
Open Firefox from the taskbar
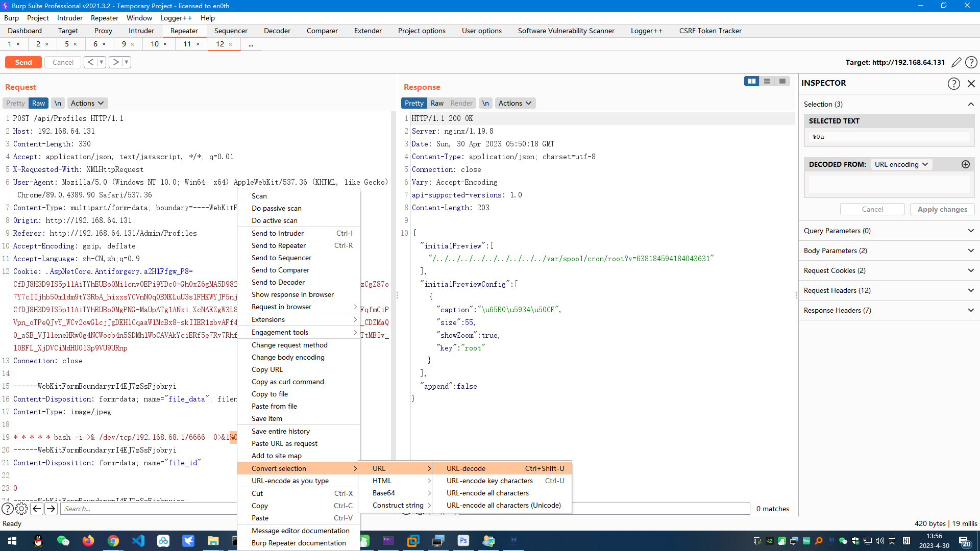[x=88, y=541]
